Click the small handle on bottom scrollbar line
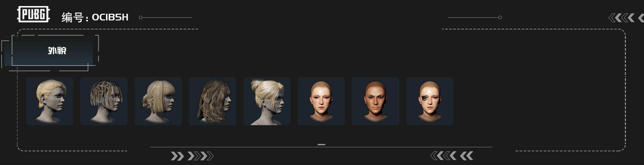644x165 pixels. pos(321,145)
